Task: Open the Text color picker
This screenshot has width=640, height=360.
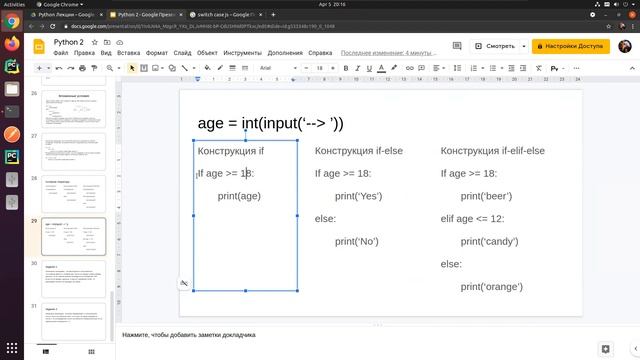Action: coord(381,68)
